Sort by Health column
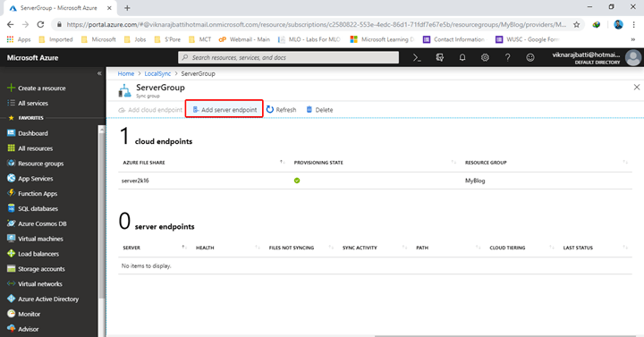644x337 pixels. [x=205, y=248]
